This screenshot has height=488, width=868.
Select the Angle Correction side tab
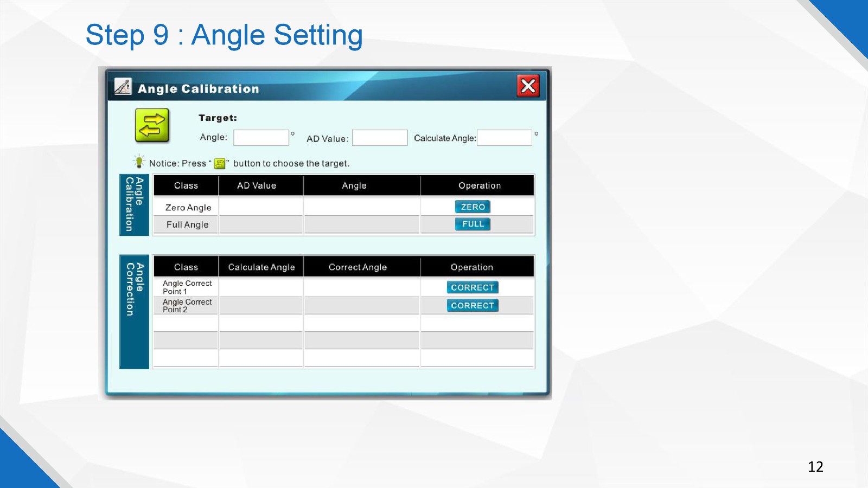pyautogui.click(x=134, y=312)
